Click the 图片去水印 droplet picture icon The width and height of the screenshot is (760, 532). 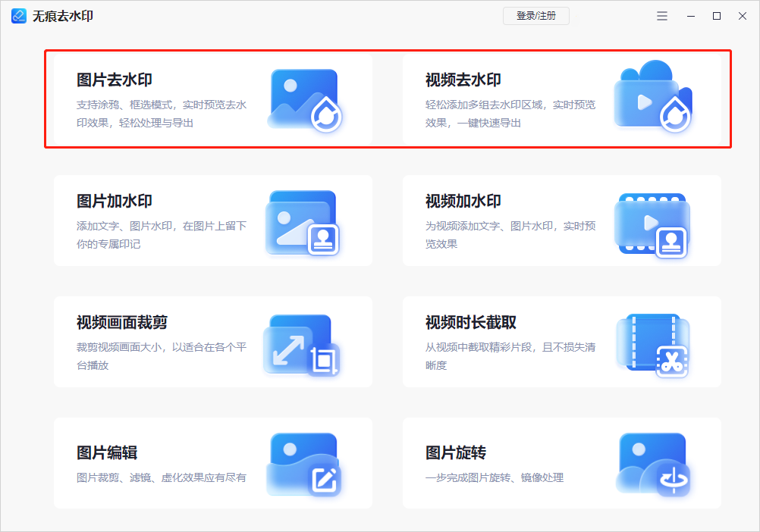pos(305,100)
